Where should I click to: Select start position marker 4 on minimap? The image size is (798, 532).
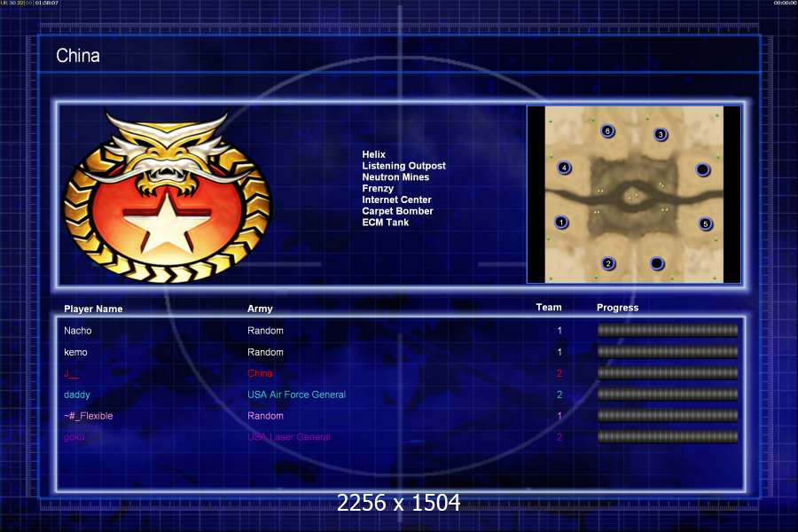point(564,168)
